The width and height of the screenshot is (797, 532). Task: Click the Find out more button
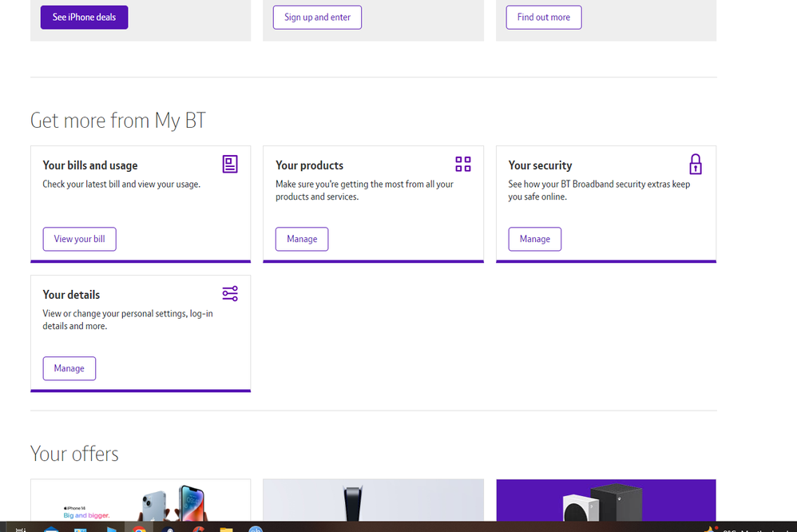544,17
